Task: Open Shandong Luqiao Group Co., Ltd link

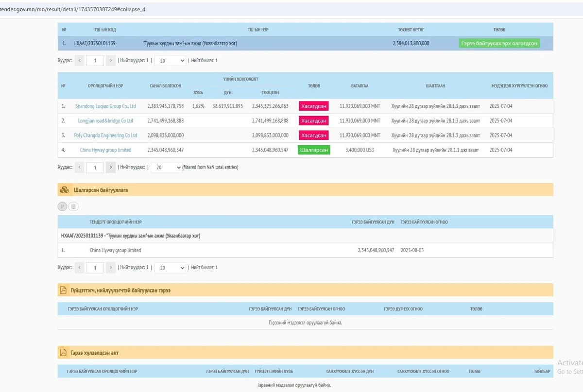Action: coord(105,106)
